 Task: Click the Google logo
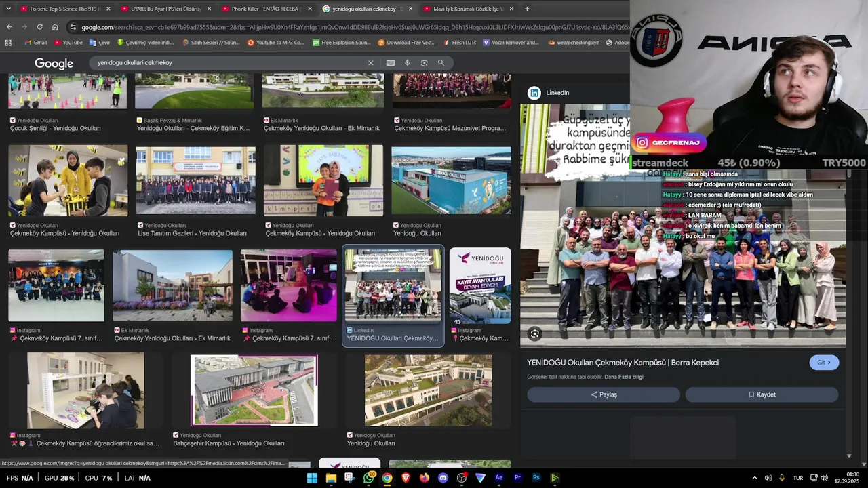tap(54, 63)
